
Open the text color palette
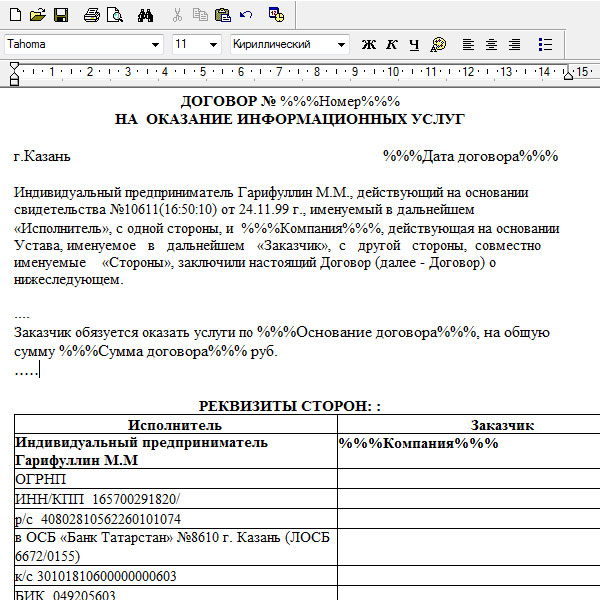coord(438,44)
